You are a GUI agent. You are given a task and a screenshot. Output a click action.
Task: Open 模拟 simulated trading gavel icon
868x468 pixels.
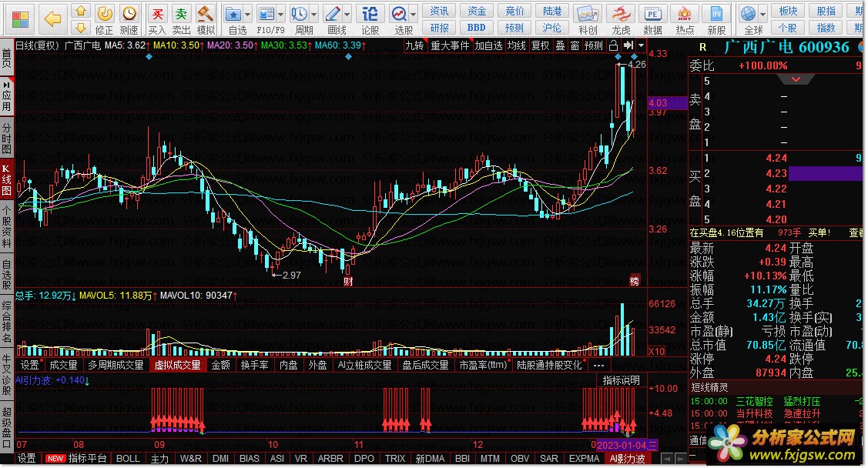(206, 14)
